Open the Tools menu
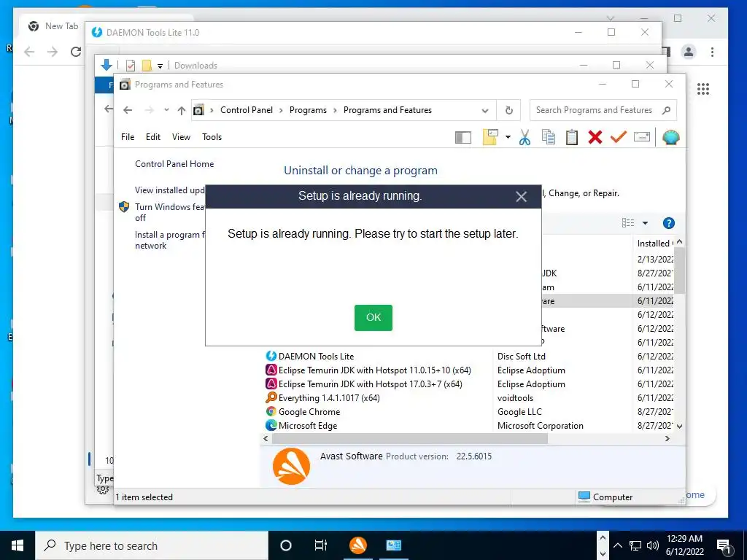The height and width of the screenshot is (560, 747). pyautogui.click(x=212, y=137)
